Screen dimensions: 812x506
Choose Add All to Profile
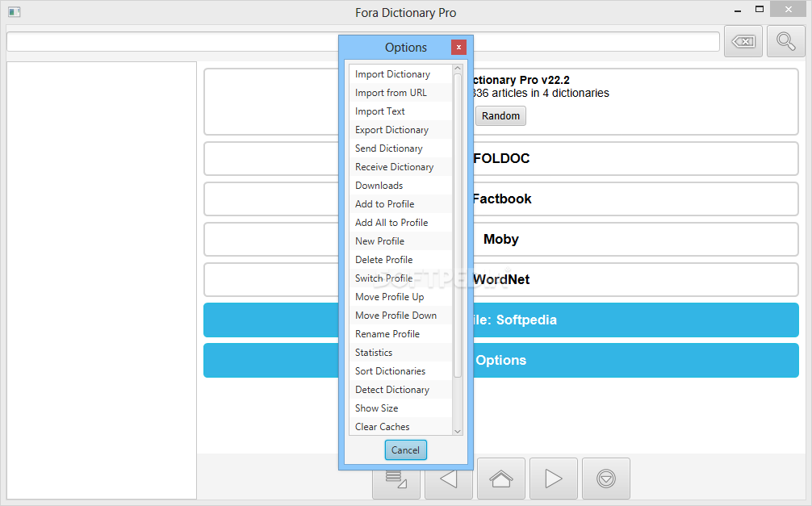point(400,223)
